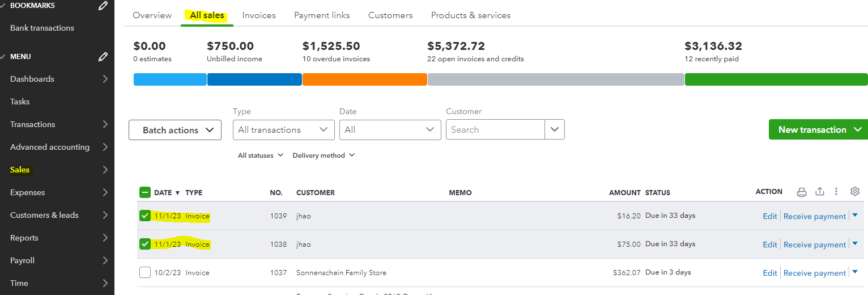
Task: Open the Customers tab
Action: [x=390, y=15]
